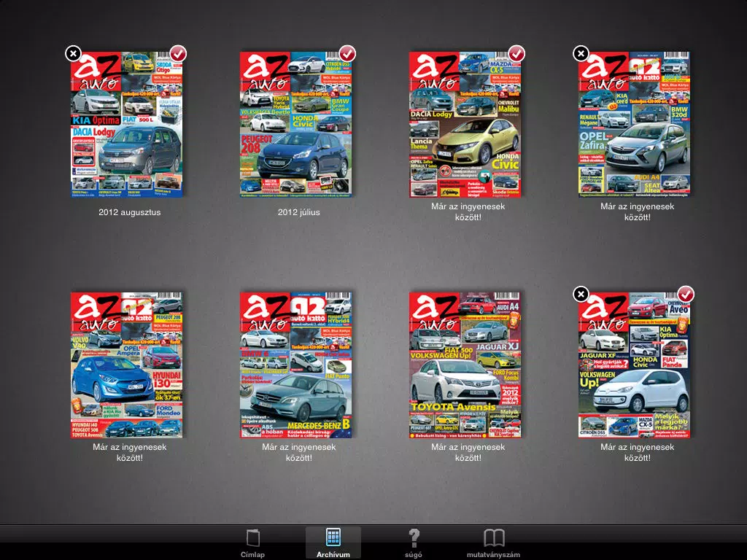Tap the red checkmark badge on the 2012 július cover
Screen dimensions: 747x560
coord(347,53)
